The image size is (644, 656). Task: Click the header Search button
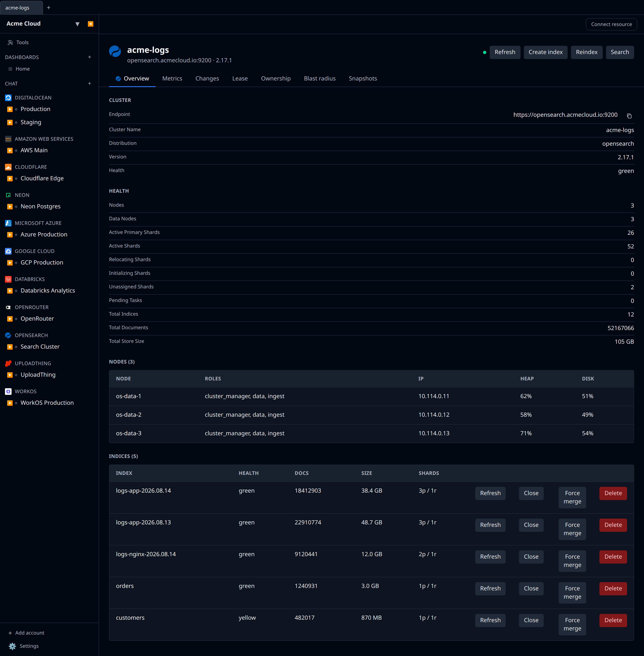pos(620,52)
